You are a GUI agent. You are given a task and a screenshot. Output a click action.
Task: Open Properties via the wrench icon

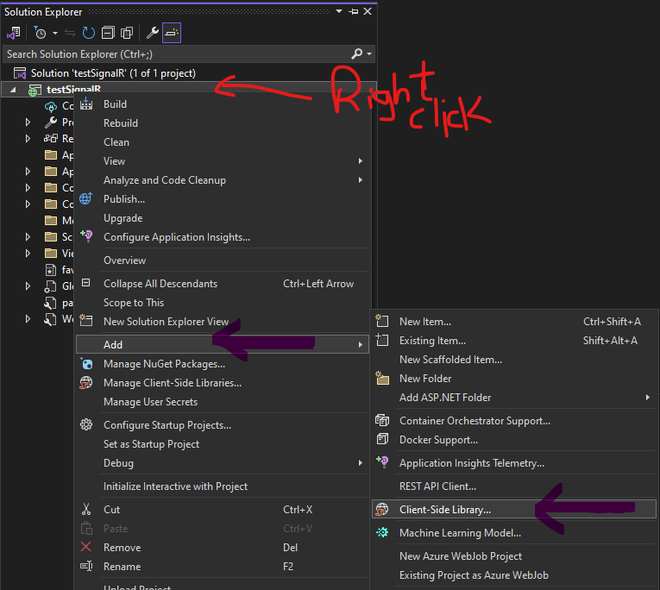pos(152,33)
